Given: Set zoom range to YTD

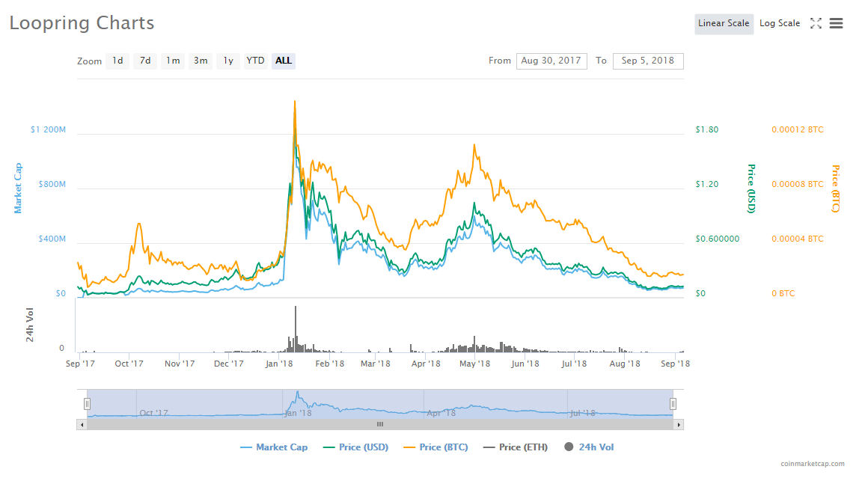Looking at the screenshot, I should point(255,61).
